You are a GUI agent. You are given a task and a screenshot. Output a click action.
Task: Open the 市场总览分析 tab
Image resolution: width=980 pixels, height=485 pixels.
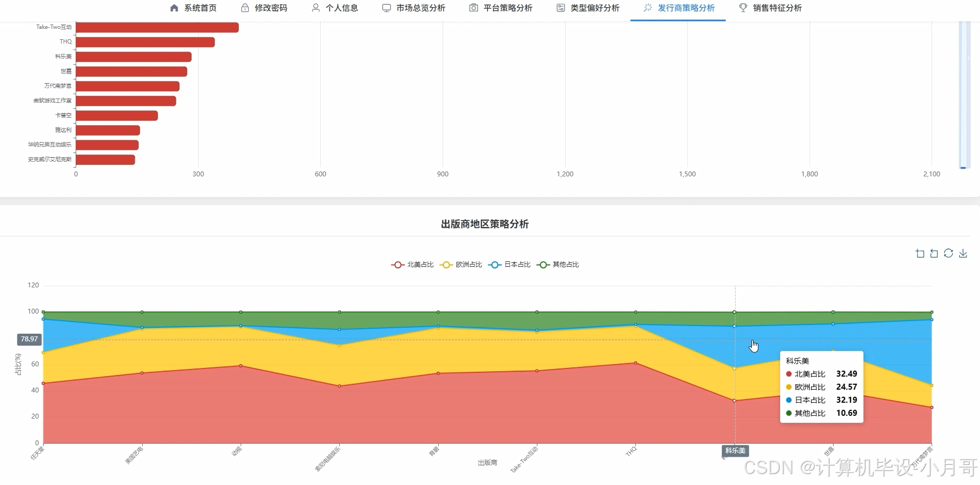(x=414, y=8)
